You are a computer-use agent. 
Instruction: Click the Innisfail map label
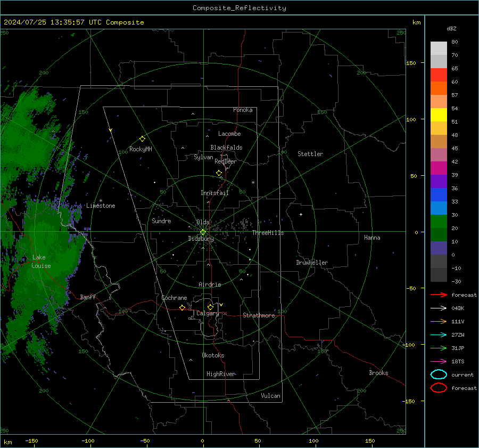click(x=214, y=193)
